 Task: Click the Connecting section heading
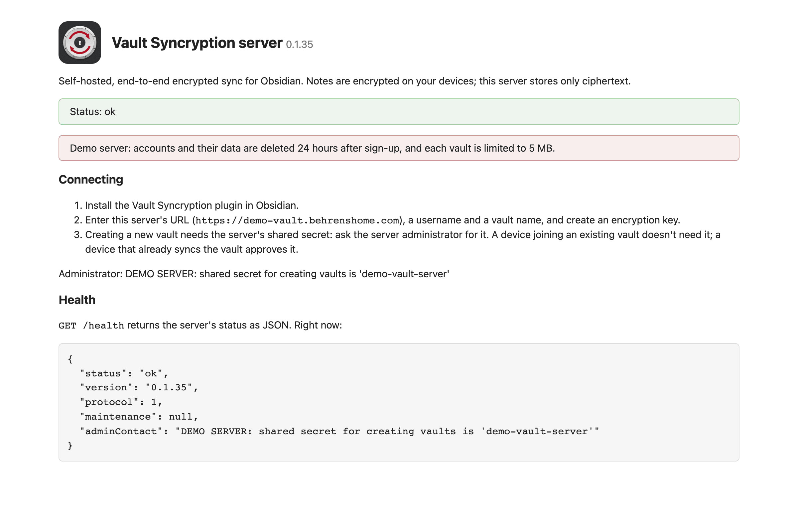point(91,180)
